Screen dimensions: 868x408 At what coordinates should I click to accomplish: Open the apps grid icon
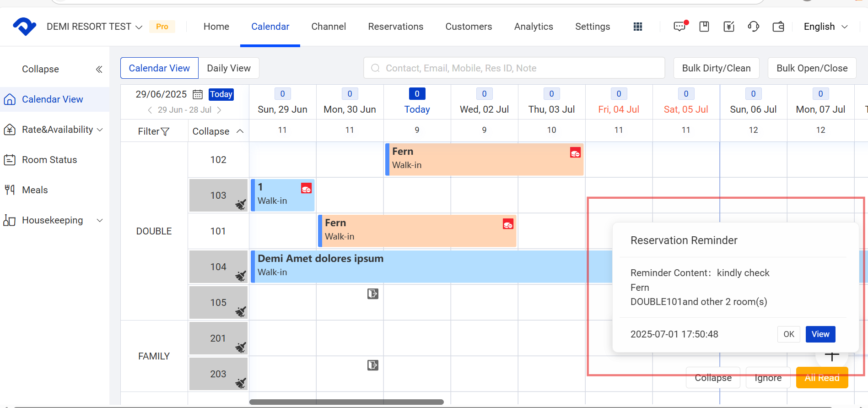tap(637, 27)
